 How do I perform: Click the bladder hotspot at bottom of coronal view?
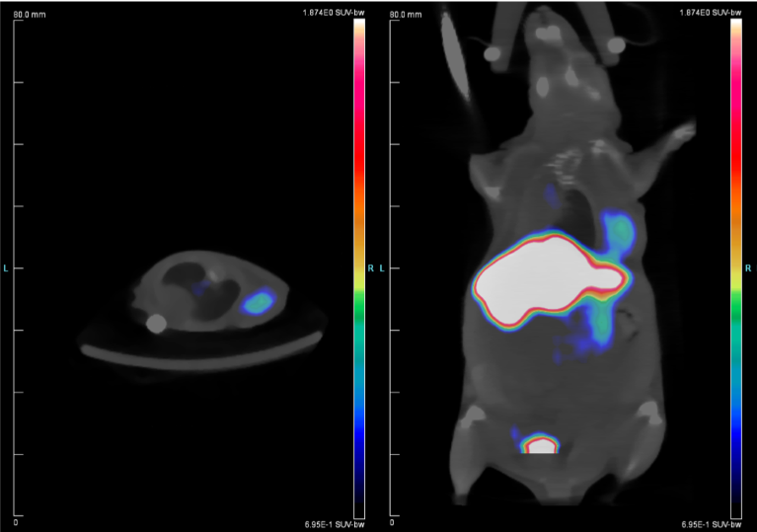pos(540,443)
